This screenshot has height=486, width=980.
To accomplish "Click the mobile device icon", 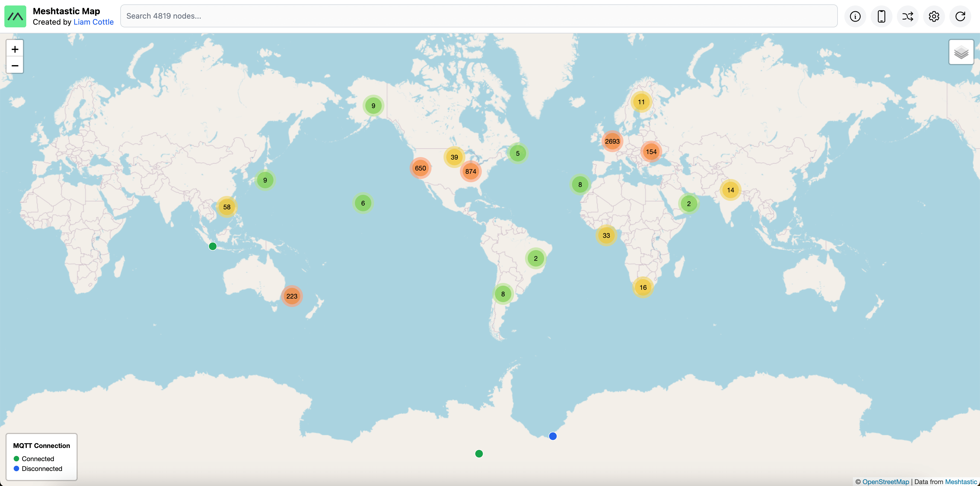I will point(881,16).
